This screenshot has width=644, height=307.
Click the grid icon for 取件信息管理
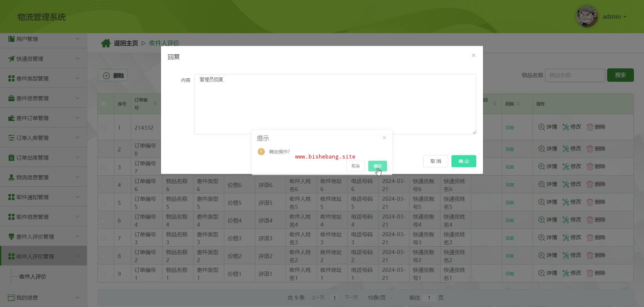(11, 217)
